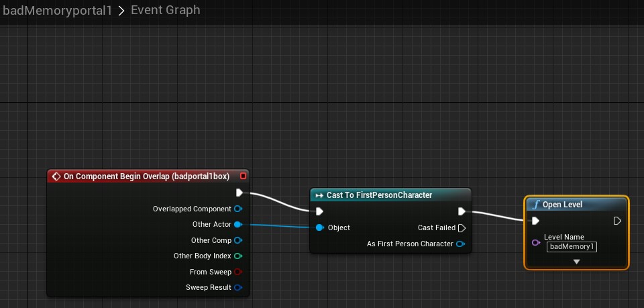Click the From Sweep boolean pin
This screenshot has height=308, width=644.
[x=238, y=272]
